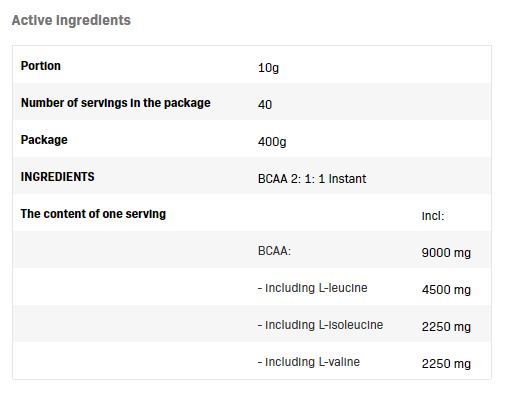Click the 9000 mg value

pyautogui.click(x=446, y=253)
